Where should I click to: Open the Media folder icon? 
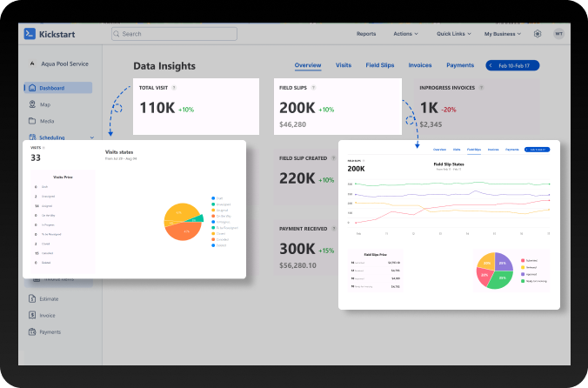coord(32,121)
